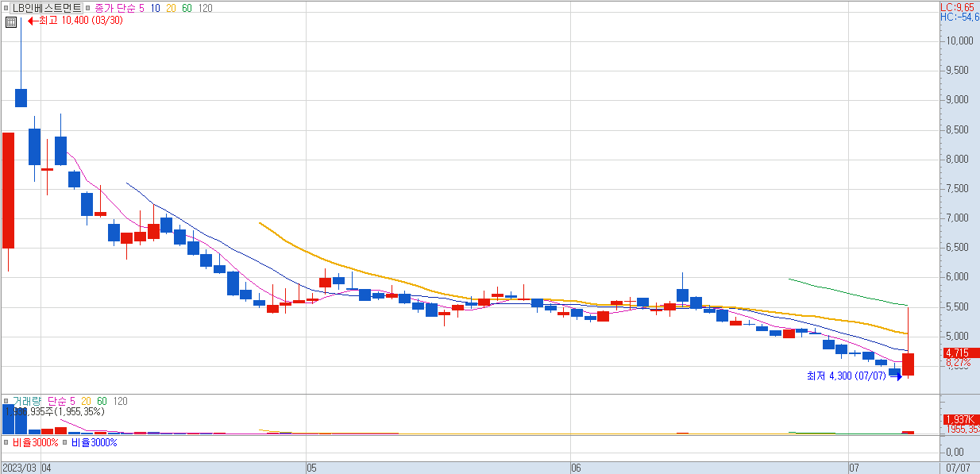The width and height of the screenshot is (980, 474).
Task: Click the 05 month label on date axis
Action: pyautogui.click(x=311, y=468)
